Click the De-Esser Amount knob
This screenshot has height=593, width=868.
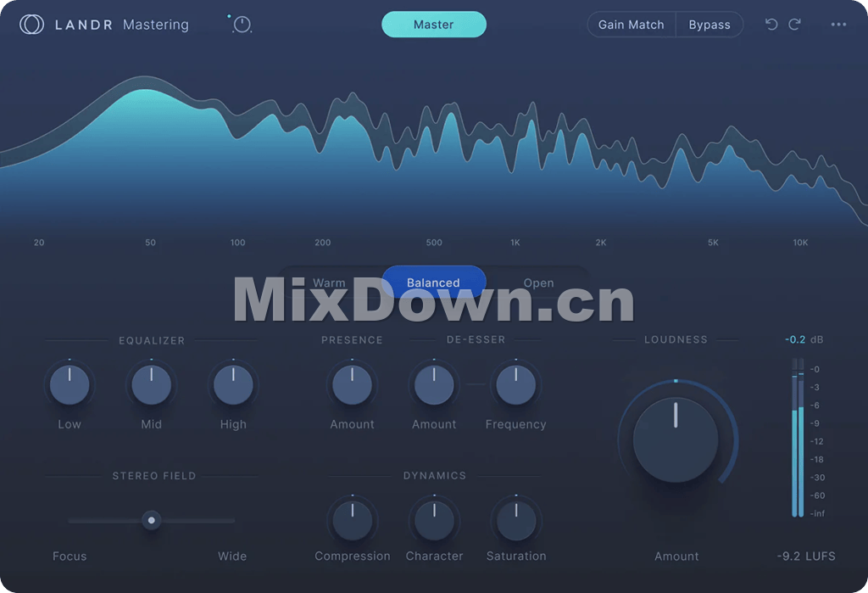[x=434, y=384]
